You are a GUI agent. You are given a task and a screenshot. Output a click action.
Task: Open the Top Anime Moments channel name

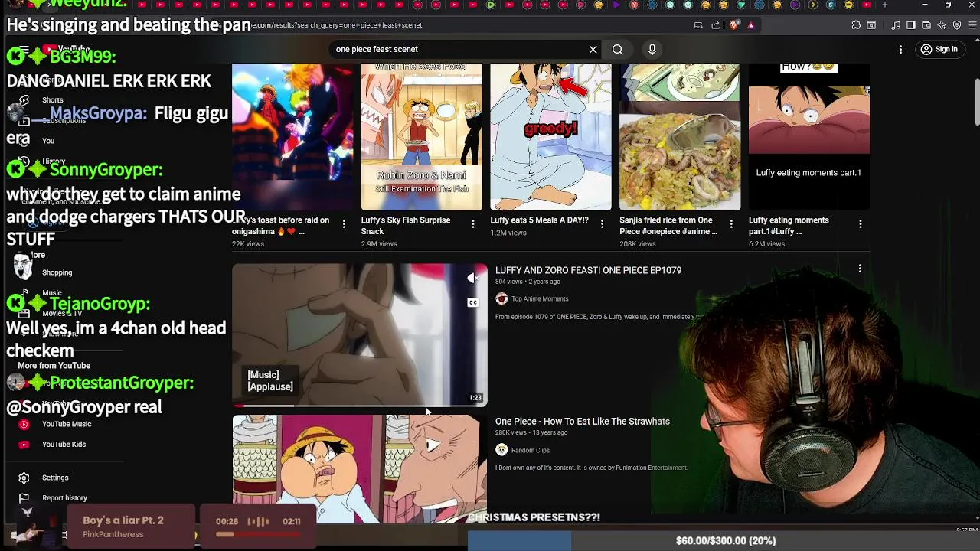coord(540,299)
